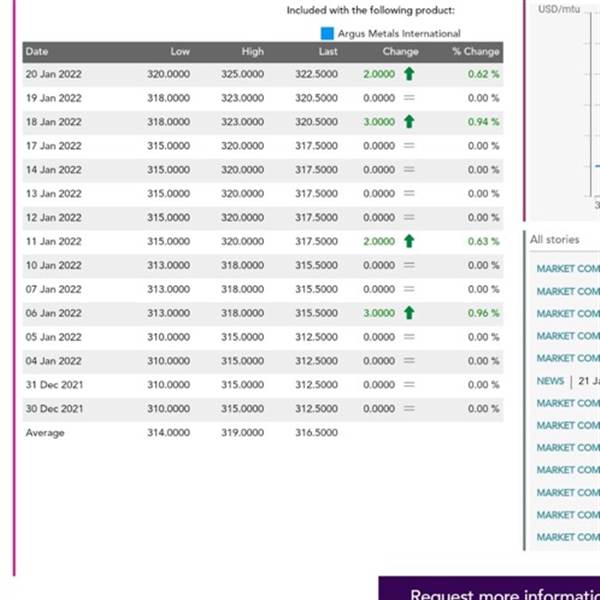Click average High value 319.0000
Screen dimensions: 600x600
[242, 433]
